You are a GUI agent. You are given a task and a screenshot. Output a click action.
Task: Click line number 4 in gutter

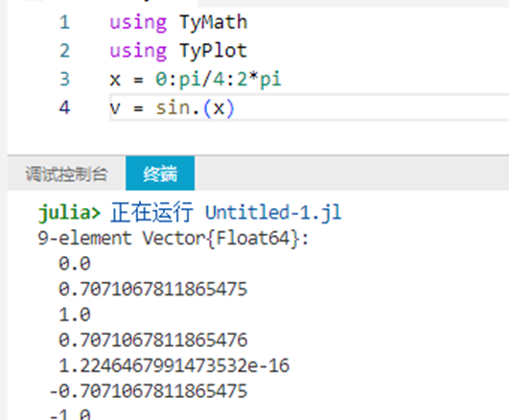coord(64,107)
